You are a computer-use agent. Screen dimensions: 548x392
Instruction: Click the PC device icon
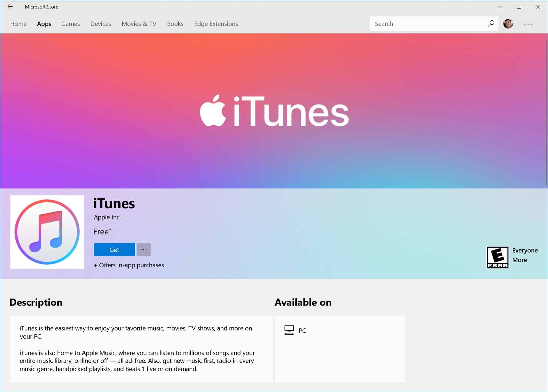tap(289, 330)
